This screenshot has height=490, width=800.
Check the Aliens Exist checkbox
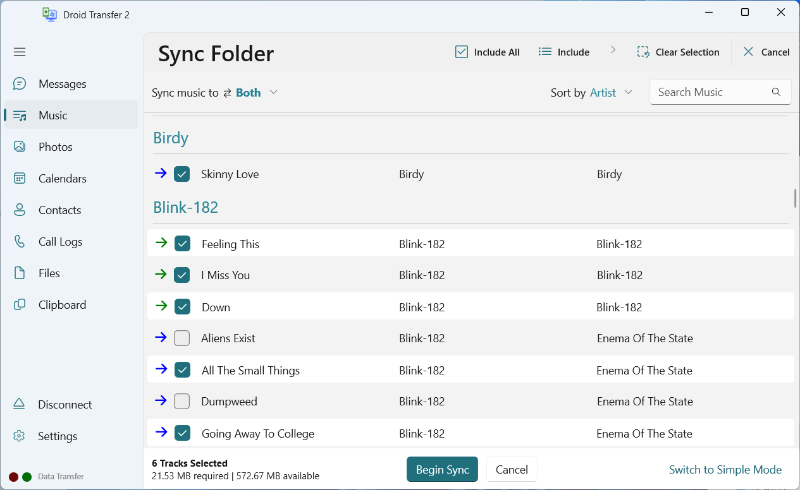(182, 338)
